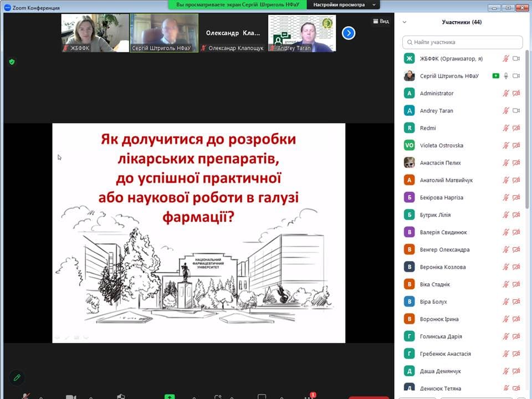Click the crossed camera icon for Бутрик Лілія
Viewport: 532px width, 399px height.
516,215
